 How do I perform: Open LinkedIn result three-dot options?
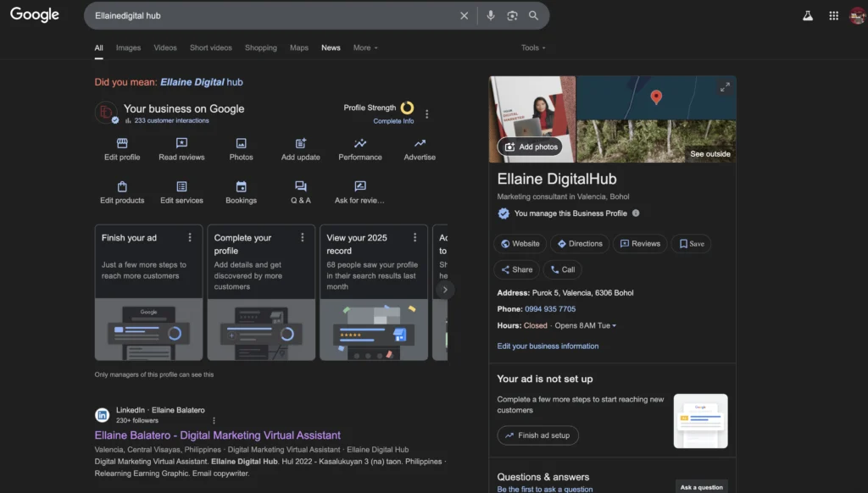[214, 420]
